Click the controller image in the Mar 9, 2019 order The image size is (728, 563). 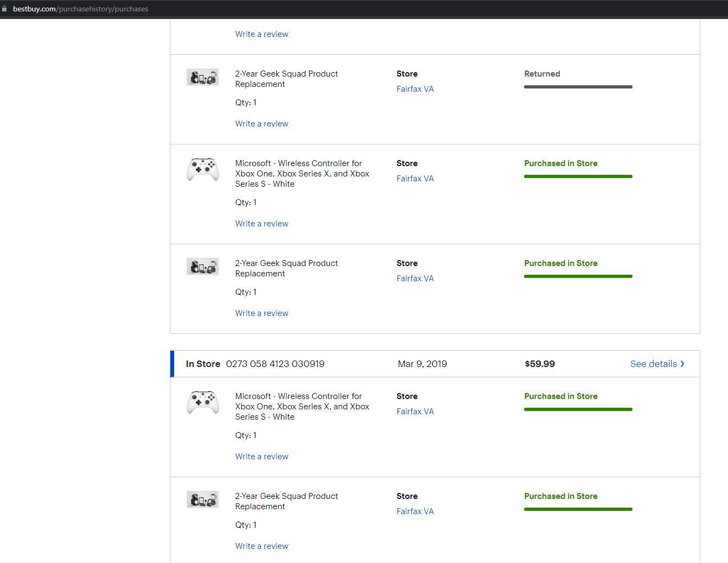point(202,402)
